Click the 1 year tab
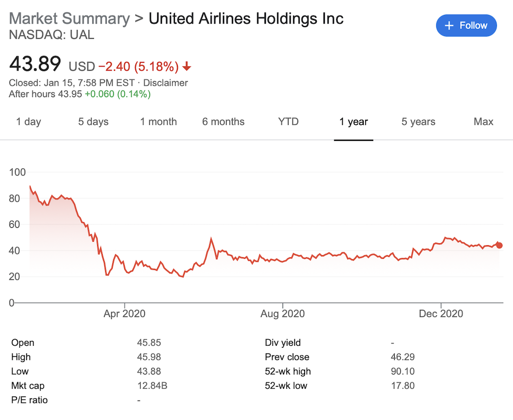 point(353,122)
